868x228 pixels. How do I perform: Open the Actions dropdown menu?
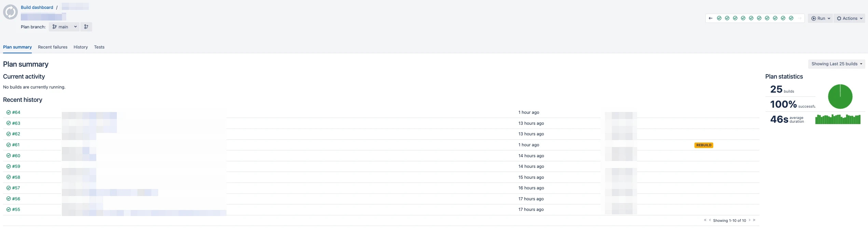click(x=850, y=18)
